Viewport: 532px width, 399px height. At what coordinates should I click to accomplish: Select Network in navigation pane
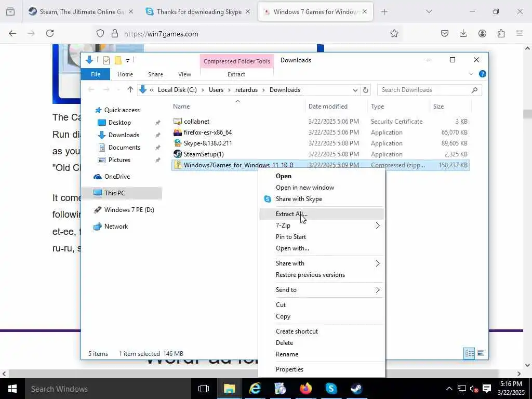coord(116,227)
